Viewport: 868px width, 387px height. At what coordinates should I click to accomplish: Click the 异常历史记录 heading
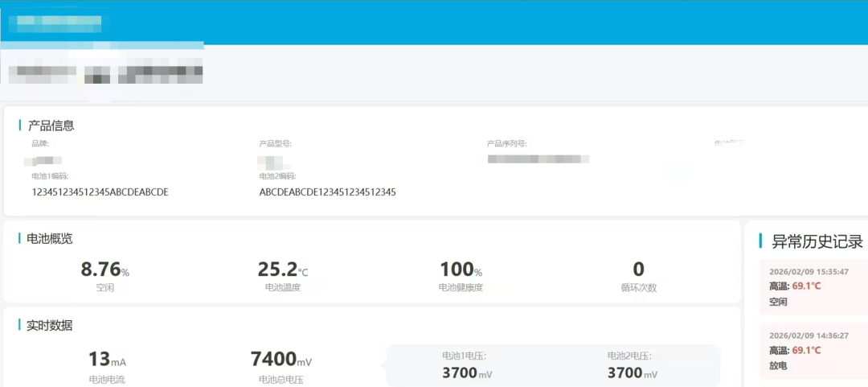817,241
